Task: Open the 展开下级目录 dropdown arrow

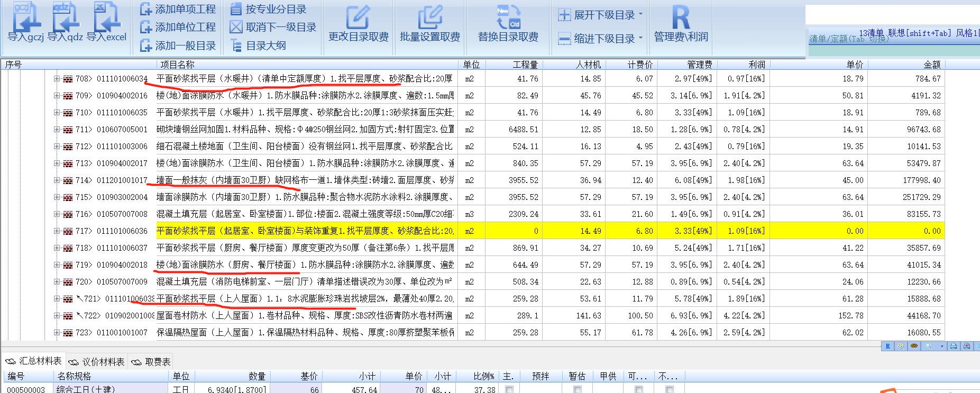Action: coord(641,14)
